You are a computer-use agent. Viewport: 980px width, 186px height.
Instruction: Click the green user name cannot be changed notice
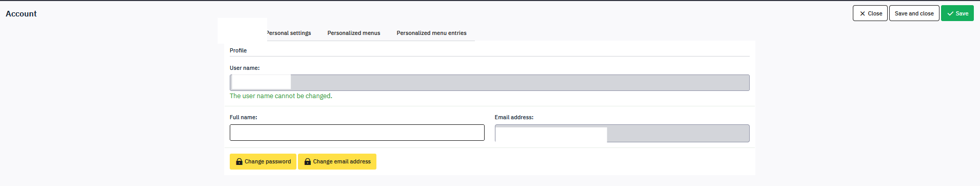281,96
